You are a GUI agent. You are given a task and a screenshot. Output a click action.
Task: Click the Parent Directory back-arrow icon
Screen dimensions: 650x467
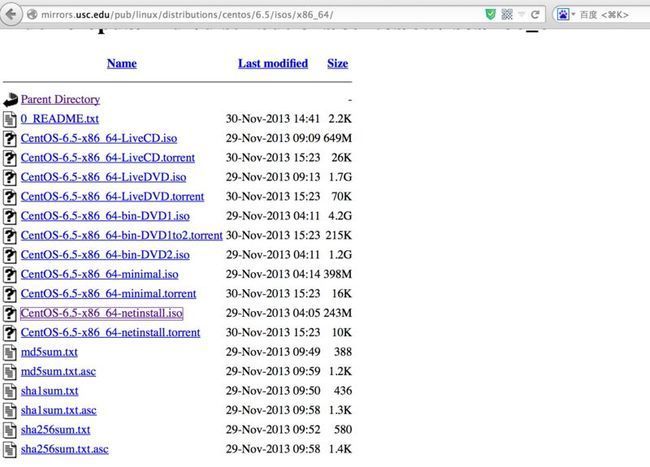[10, 99]
